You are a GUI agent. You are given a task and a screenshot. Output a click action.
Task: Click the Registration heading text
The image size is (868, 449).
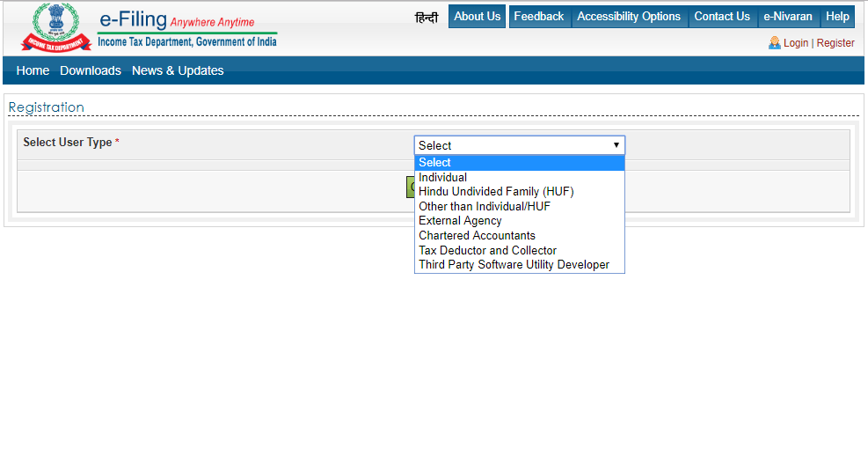coord(46,107)
